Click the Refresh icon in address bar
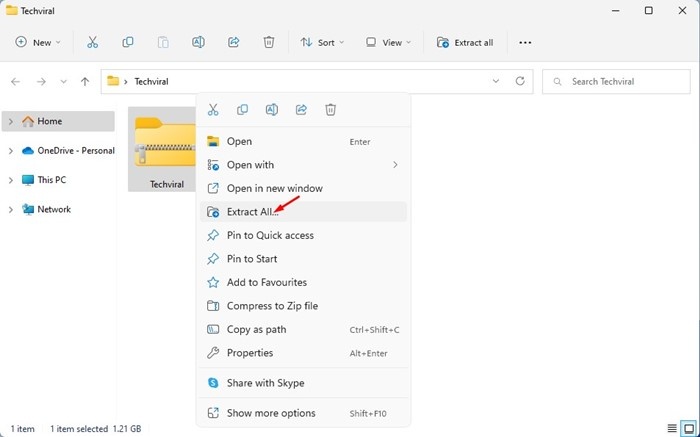Screen dimensions: 700x437 (520, 81)
